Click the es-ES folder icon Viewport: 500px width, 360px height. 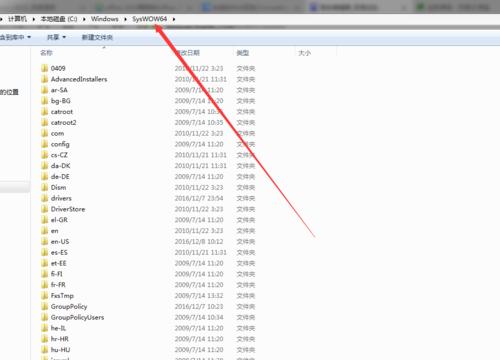pyautogui.click(x=44, y=252)
